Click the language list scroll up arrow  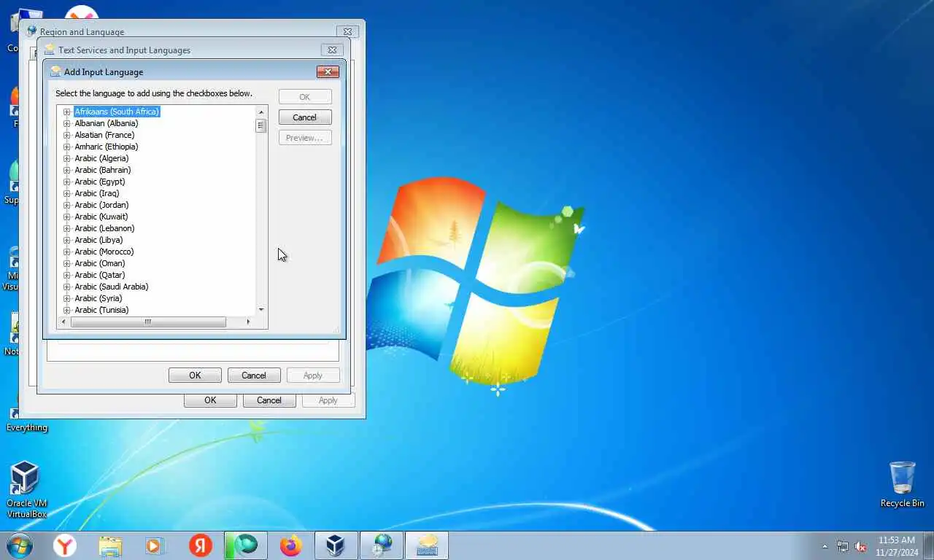click(261, 112)
